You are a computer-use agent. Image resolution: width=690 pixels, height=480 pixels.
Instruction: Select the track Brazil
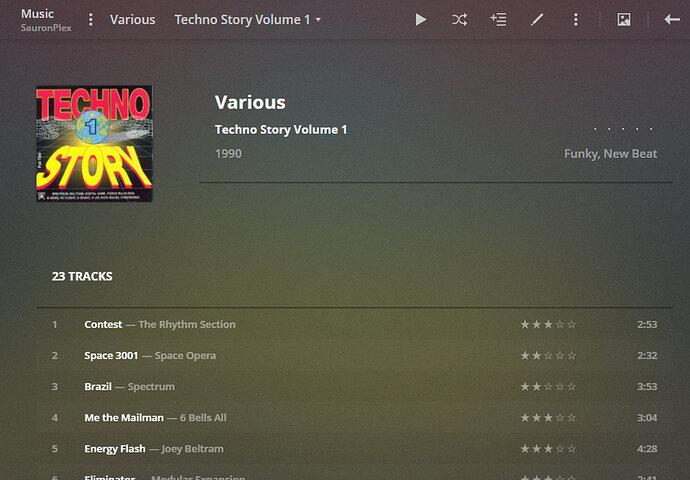[98, 387]
